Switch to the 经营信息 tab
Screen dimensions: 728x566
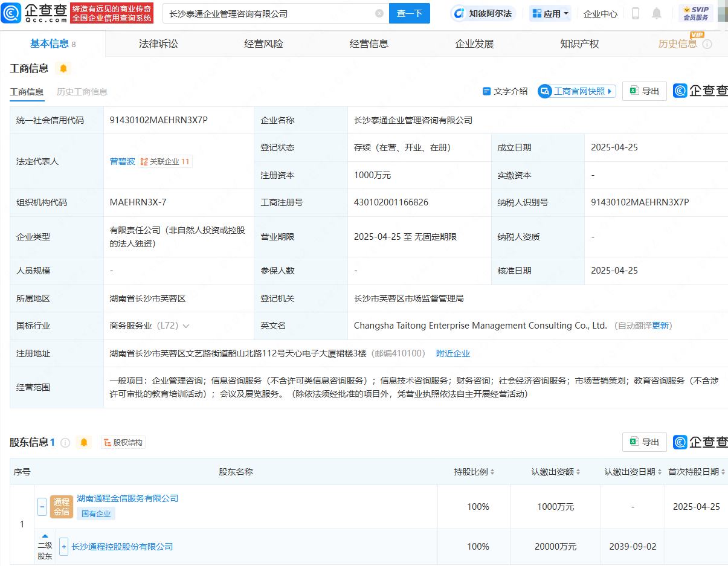coord(369,43)
